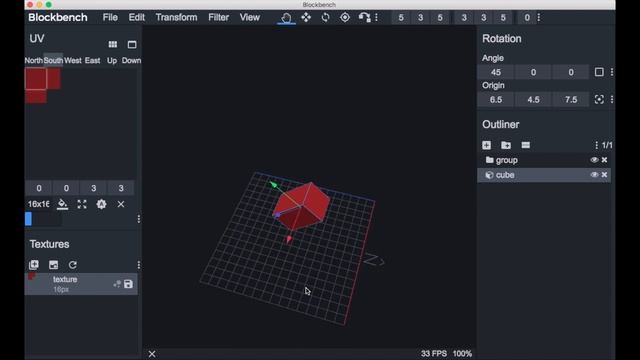
Task: Select the Vertex snap tool
Action: click(x=364, y=18)
